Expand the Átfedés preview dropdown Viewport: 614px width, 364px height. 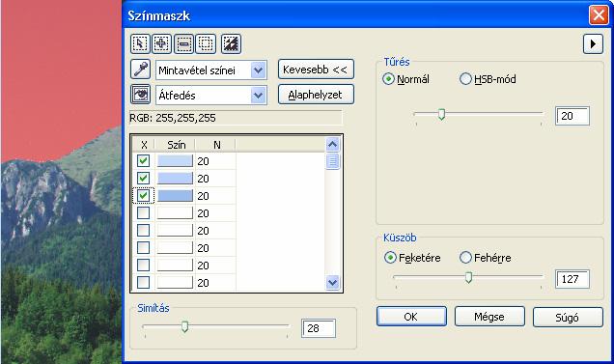pos(211,96)
